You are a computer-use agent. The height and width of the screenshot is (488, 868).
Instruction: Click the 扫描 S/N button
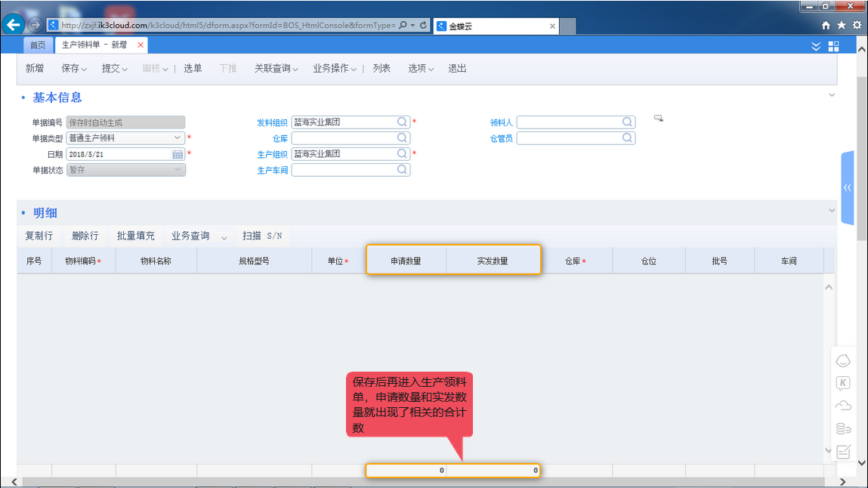pos(262,236)
